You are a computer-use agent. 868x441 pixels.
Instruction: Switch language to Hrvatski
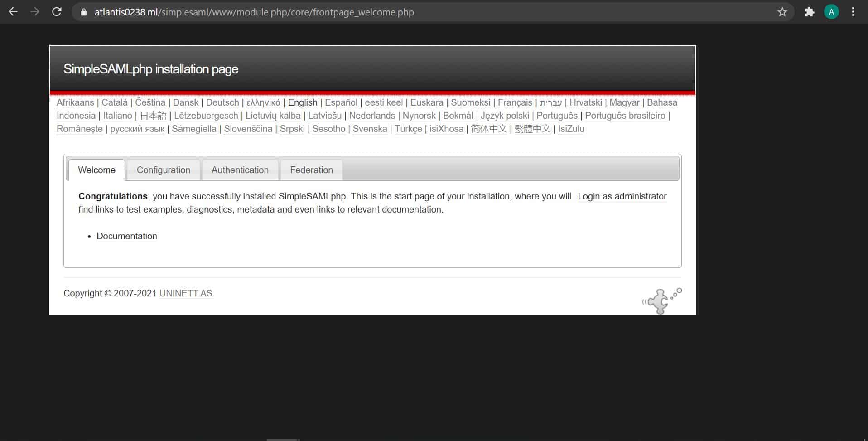pyautogui.click(x=586, y=102)
